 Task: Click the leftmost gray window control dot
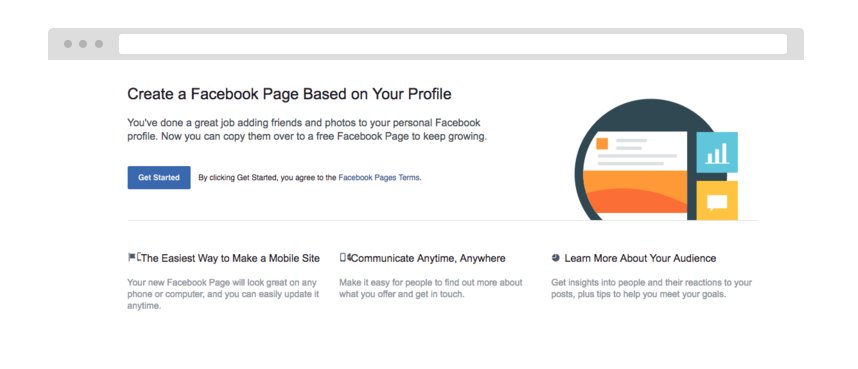(x=68, y=44)
